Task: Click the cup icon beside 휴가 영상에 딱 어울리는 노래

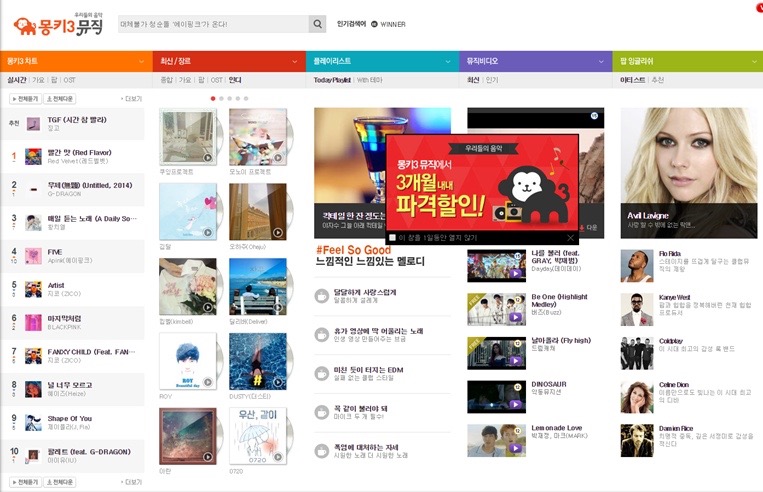Action: point(322,335)
